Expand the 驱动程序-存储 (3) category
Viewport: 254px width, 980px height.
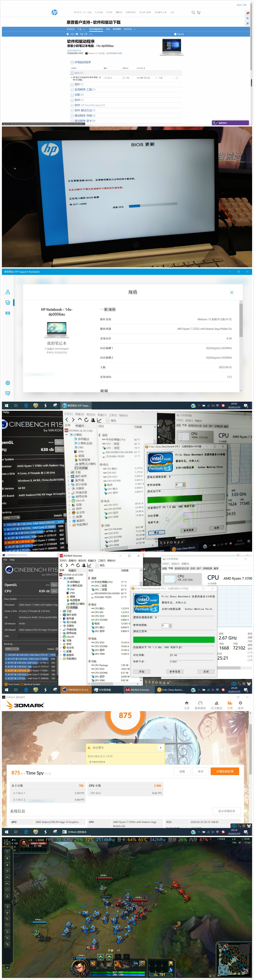coord(72,116)
